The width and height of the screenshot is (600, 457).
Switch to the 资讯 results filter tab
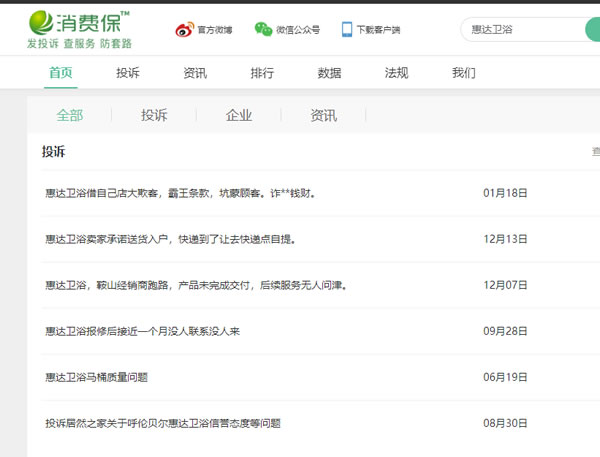click(x=323, y=115)
